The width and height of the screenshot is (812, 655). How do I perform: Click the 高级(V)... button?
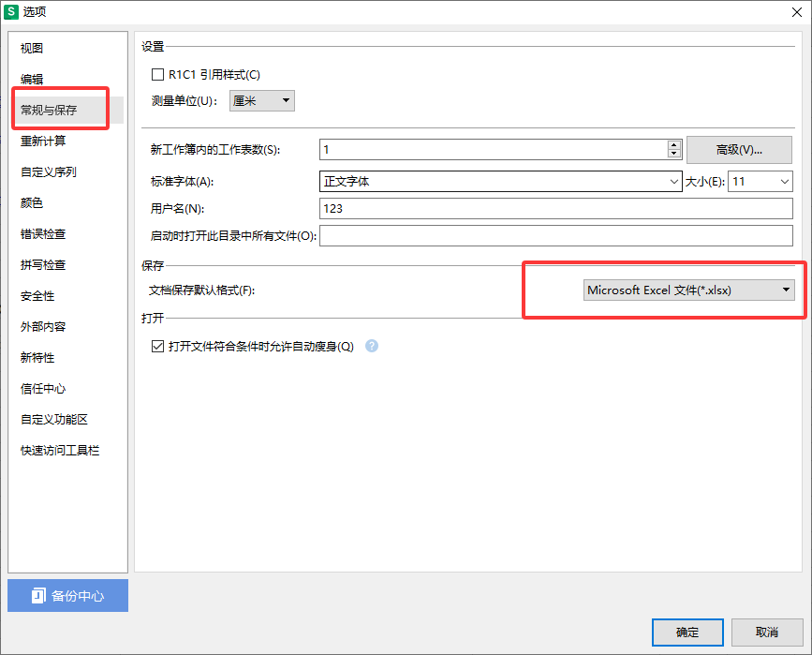click(x=739, y=150)
